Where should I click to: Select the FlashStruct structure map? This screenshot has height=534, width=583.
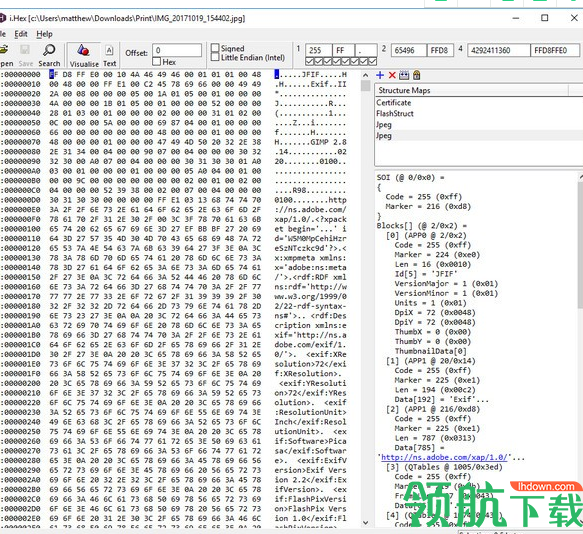pyautogui.click(x=395, y=113)
